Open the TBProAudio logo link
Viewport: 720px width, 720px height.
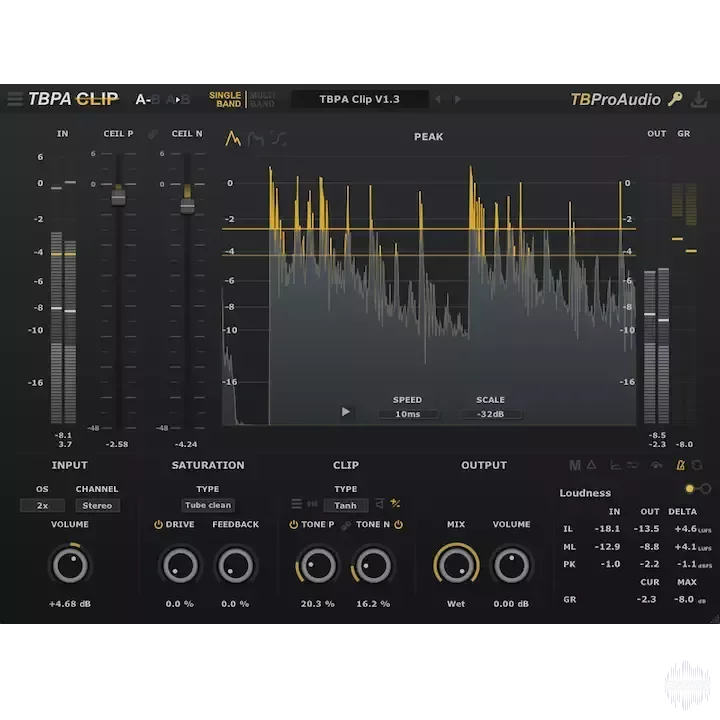click(615, 99)
